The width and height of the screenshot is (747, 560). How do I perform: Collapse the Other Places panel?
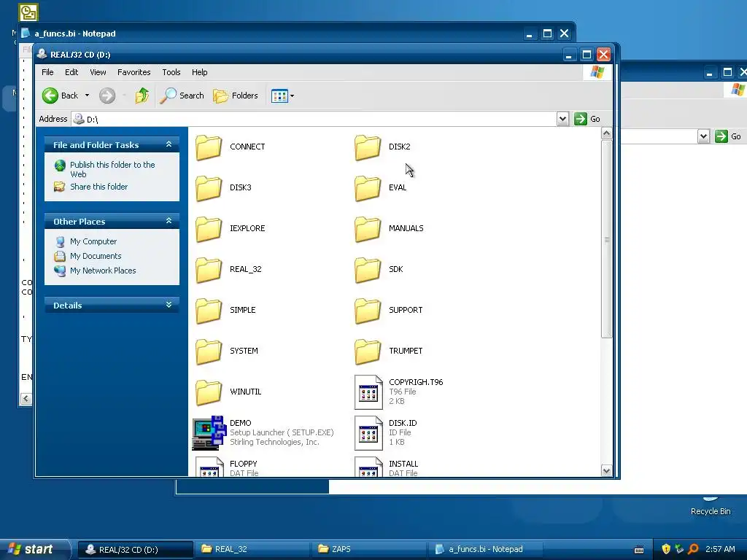(169, 221)
